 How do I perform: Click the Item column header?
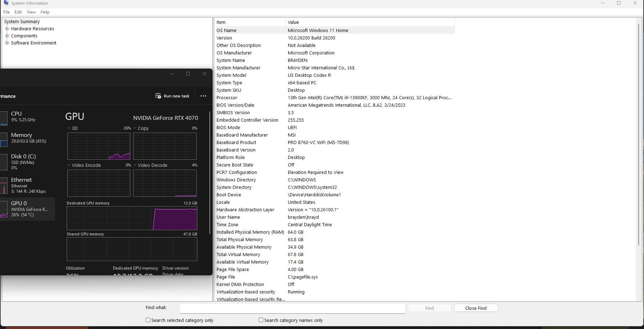pos(250,22)
